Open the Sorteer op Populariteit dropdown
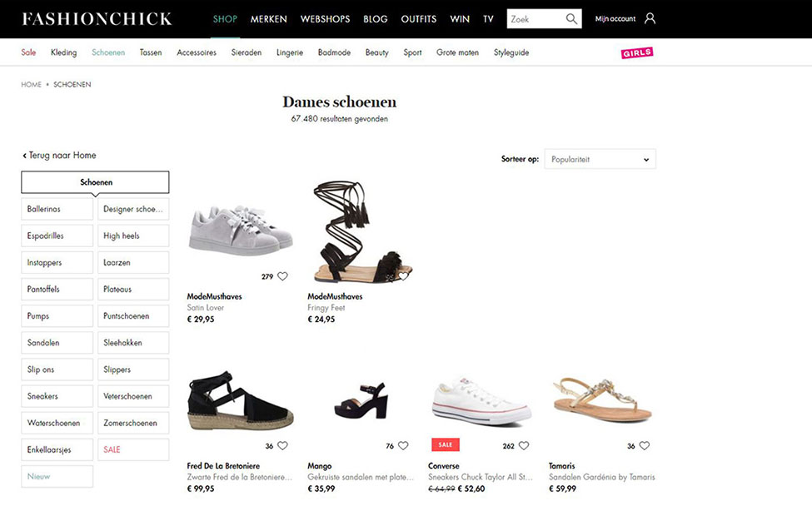 pos(600,159)
